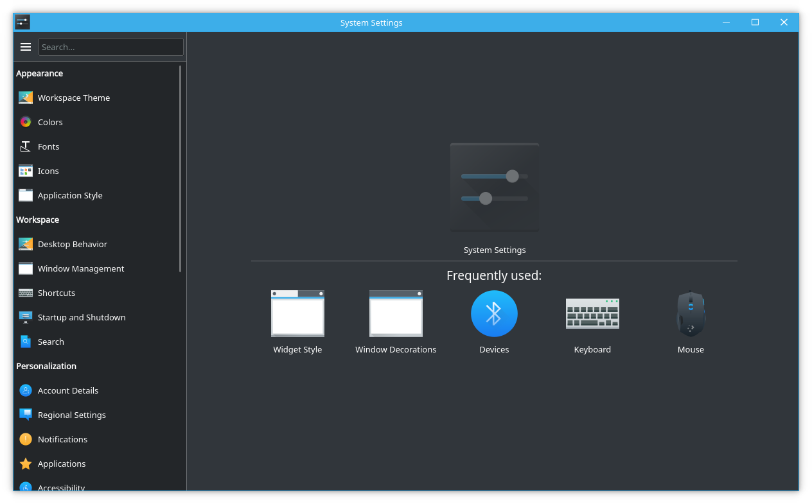Viewport: 812px width, 504px height.
Task: Select the Fonts label
Action: (49, 146)
